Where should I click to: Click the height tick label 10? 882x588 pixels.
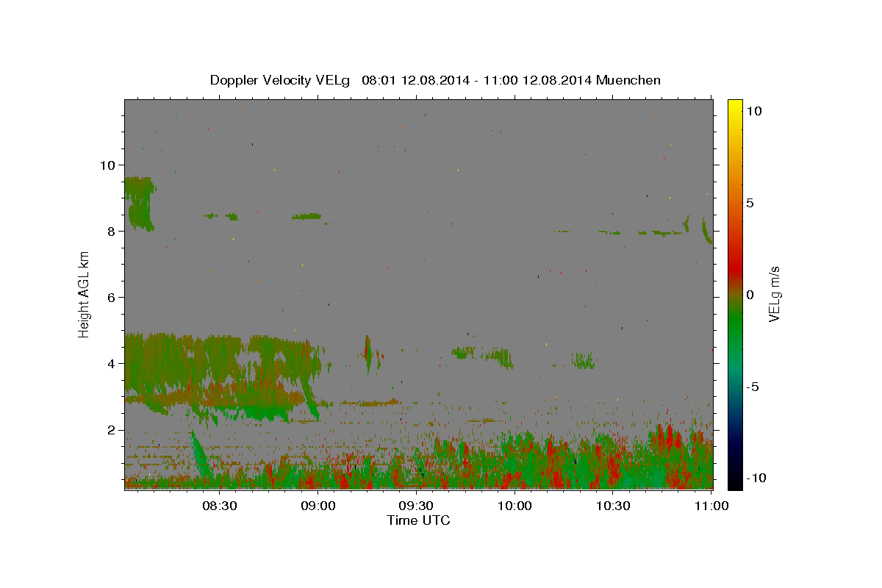[107, 165]
